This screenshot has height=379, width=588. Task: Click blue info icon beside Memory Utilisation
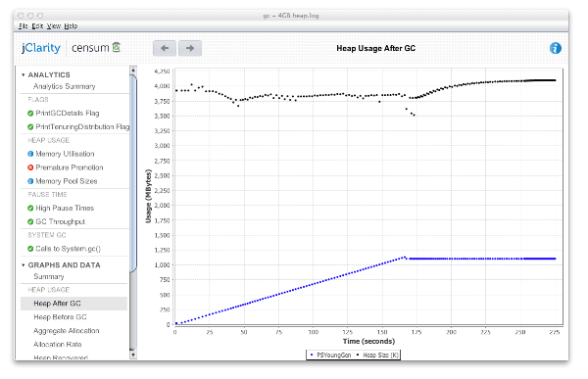(x=30, y=154)
